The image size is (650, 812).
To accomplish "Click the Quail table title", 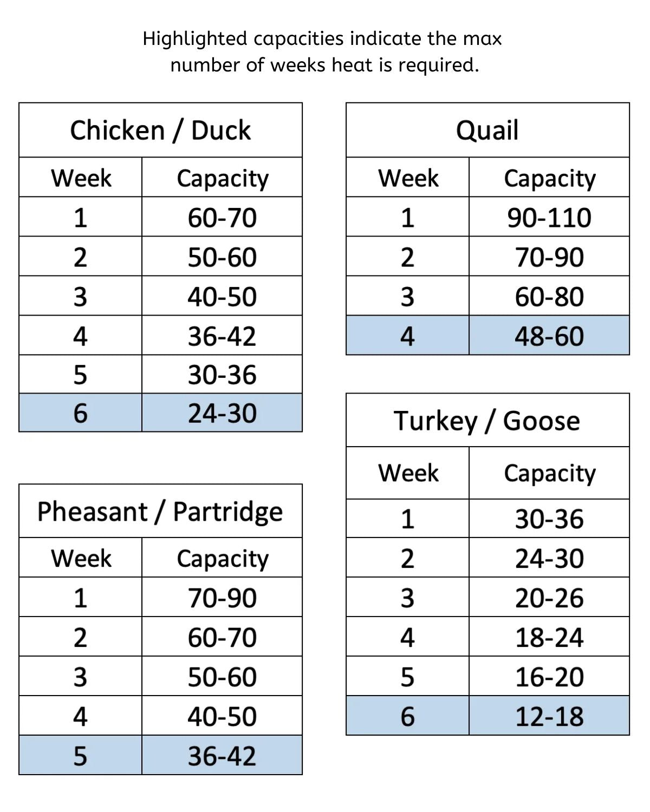I will click(x=487, y=130).
